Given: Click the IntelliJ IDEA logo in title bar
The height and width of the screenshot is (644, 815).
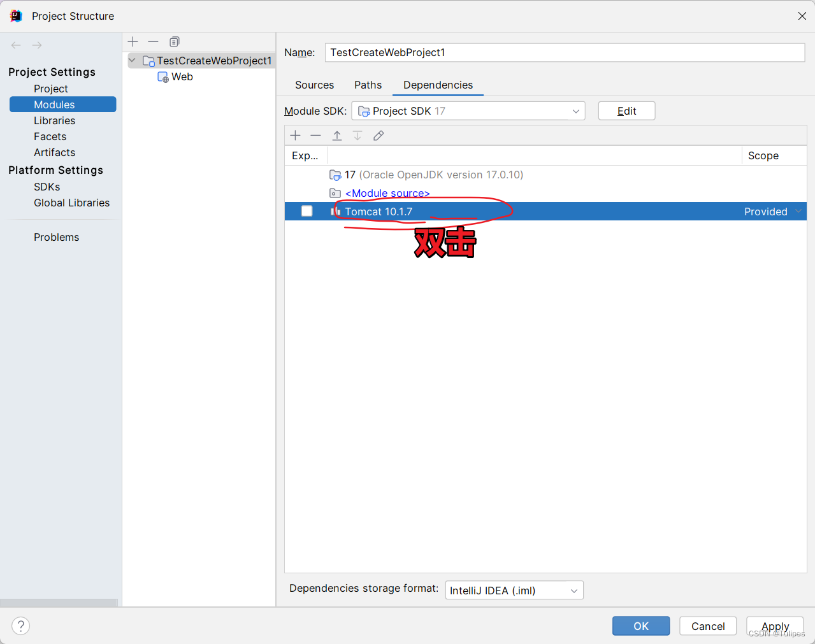Looking at the screenshot, I should (x=16, y=16).
